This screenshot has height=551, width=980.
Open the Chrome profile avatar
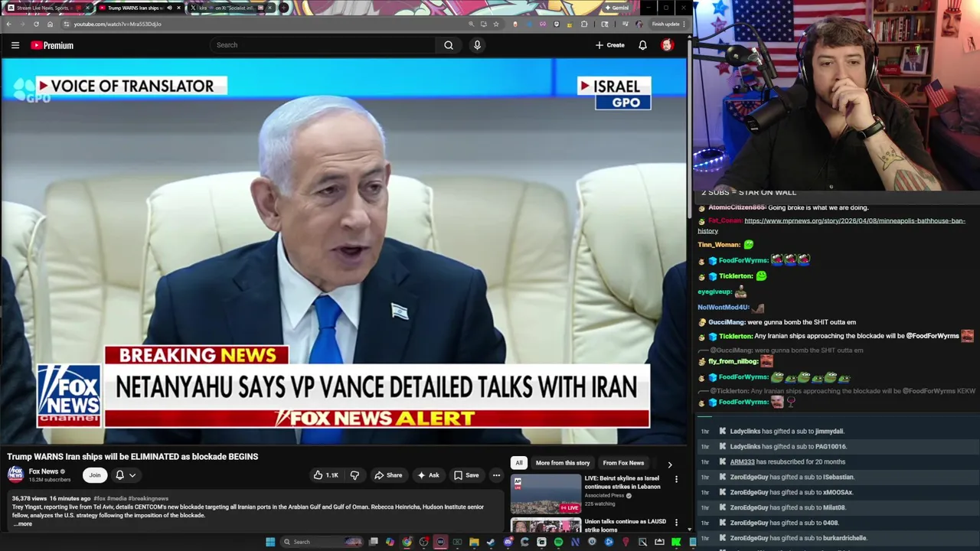click(639, 24)
